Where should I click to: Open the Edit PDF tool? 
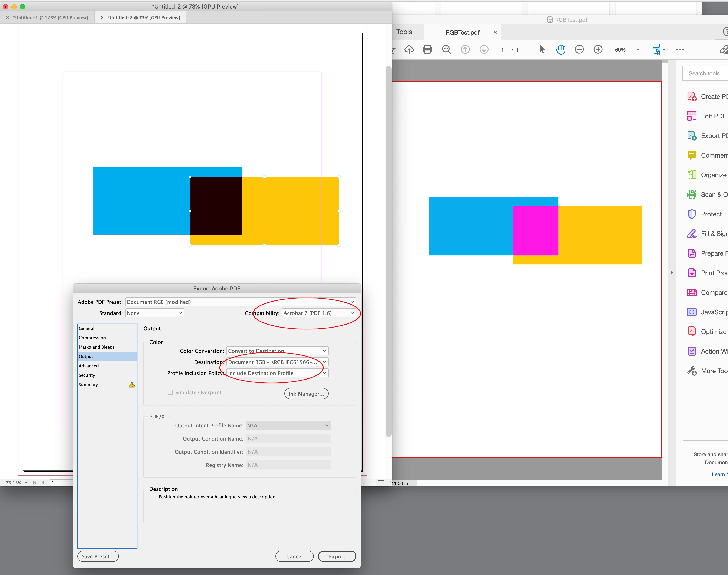(713, 116)
